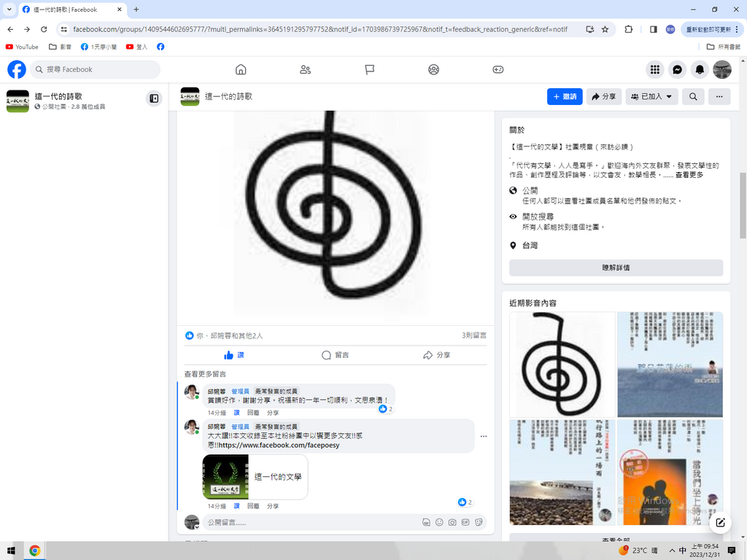Image resolution: width=747 pixels, height=560 pixels.
Task: Toggle Like on the post
Action: coord(234,355)
